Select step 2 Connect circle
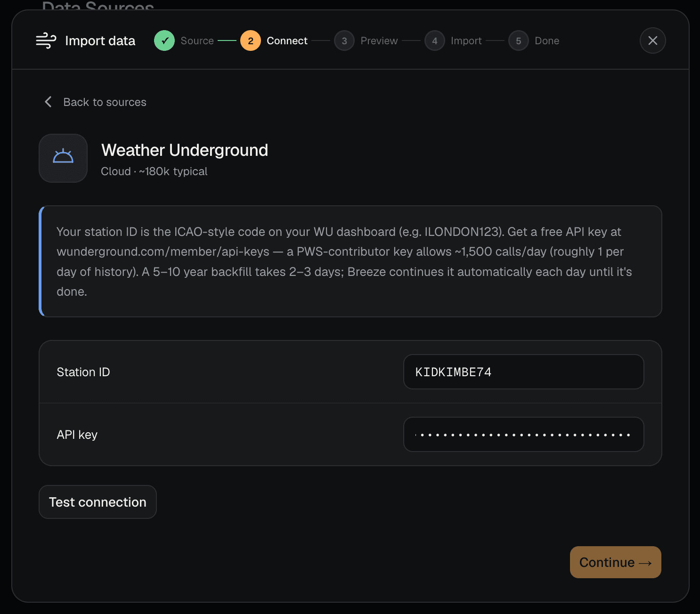 [x=251, y=40]
